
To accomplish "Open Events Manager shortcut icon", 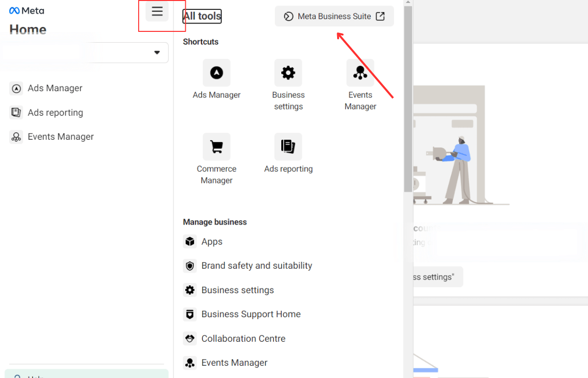I will (x=360, y=73).
